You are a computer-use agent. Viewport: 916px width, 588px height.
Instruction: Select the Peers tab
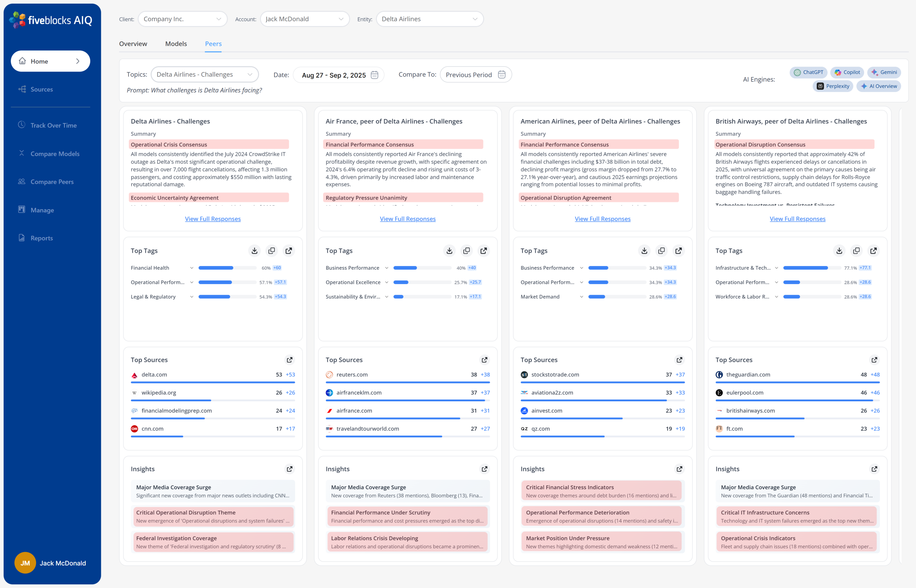coord(213,44)
